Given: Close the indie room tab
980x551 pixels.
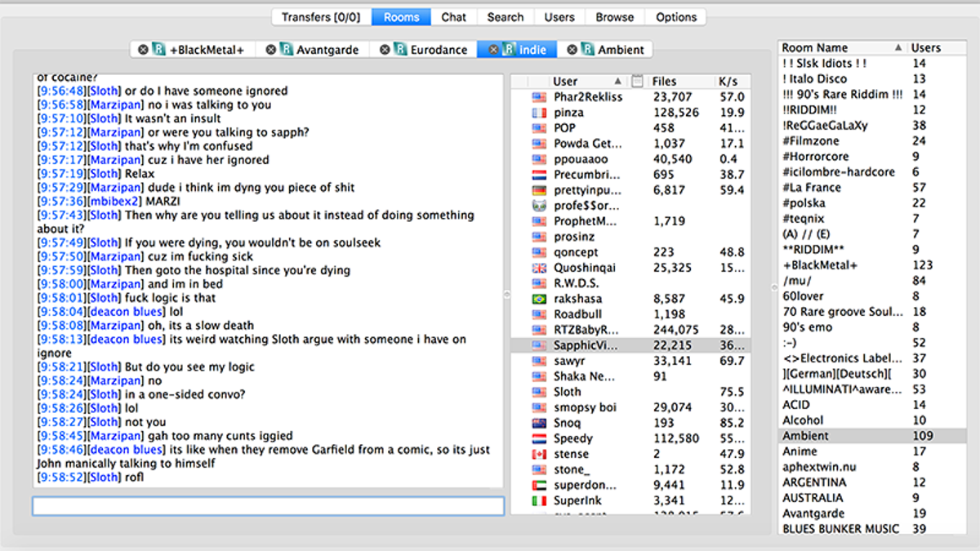Looking at the screenshot, I should click(493, 50).
